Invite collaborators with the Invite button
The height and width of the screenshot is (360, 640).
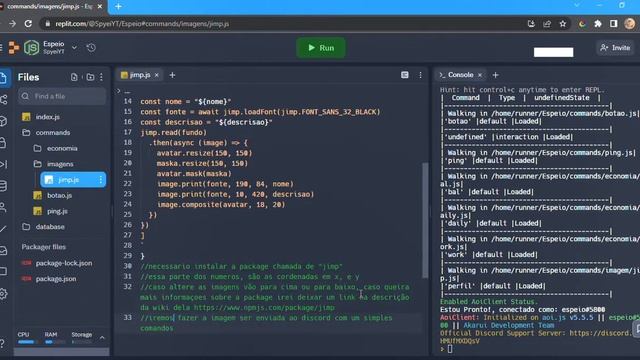pyautogui.click(x=615, y=48)
